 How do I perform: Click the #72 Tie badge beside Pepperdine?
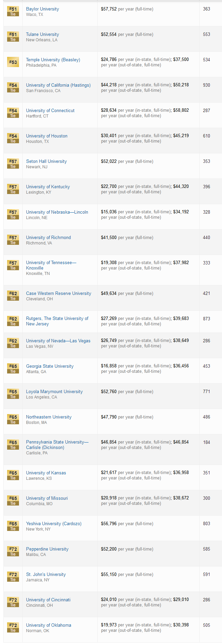(13, 552)
